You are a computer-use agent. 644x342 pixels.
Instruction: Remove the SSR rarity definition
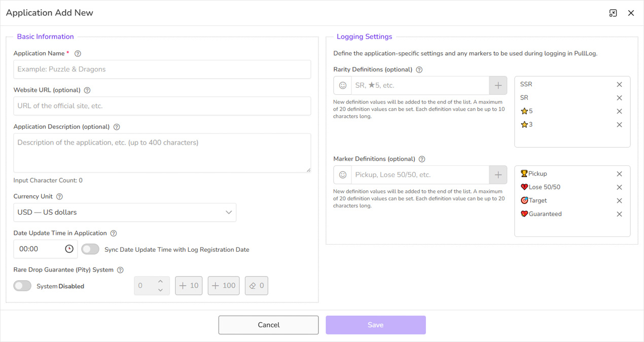(x=619, y=85)
